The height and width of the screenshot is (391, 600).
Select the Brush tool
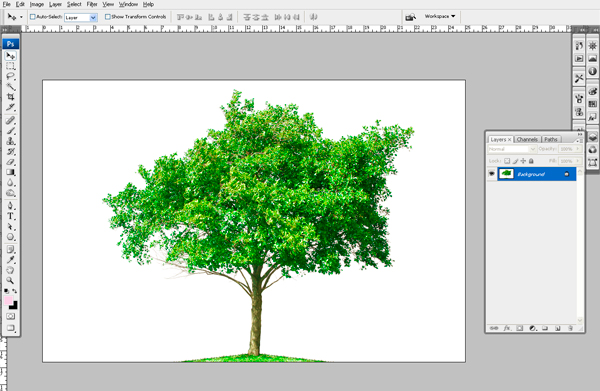[10, 131]
